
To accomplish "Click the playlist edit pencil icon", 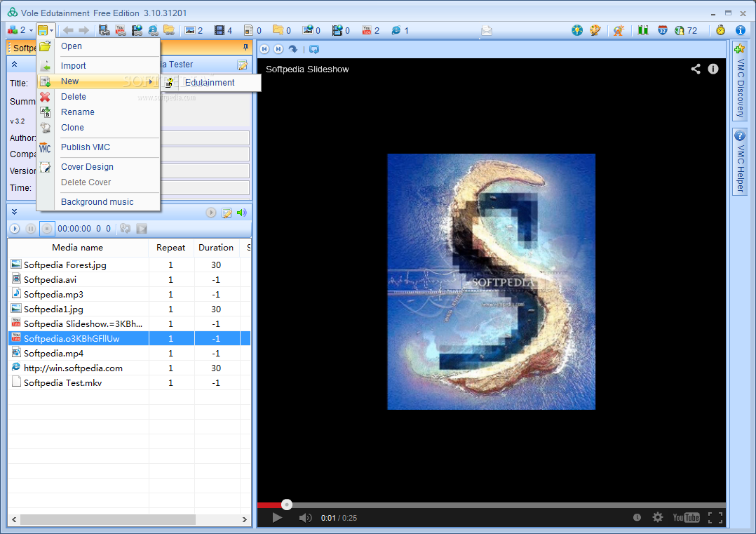I will [x=227, y=213].
